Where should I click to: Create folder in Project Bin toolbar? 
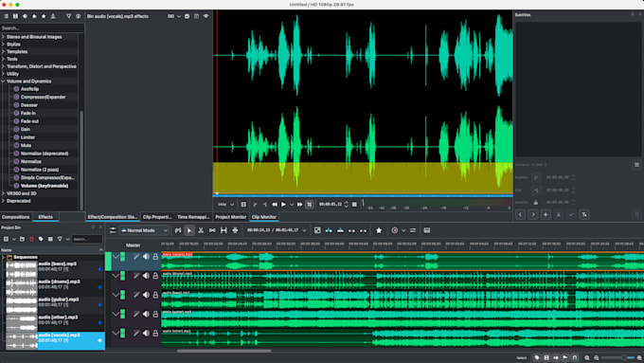[x=22, y=239]
